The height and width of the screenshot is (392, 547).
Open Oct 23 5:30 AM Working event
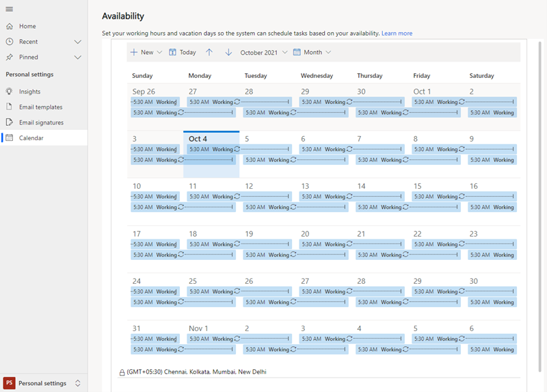click(492, 254)
